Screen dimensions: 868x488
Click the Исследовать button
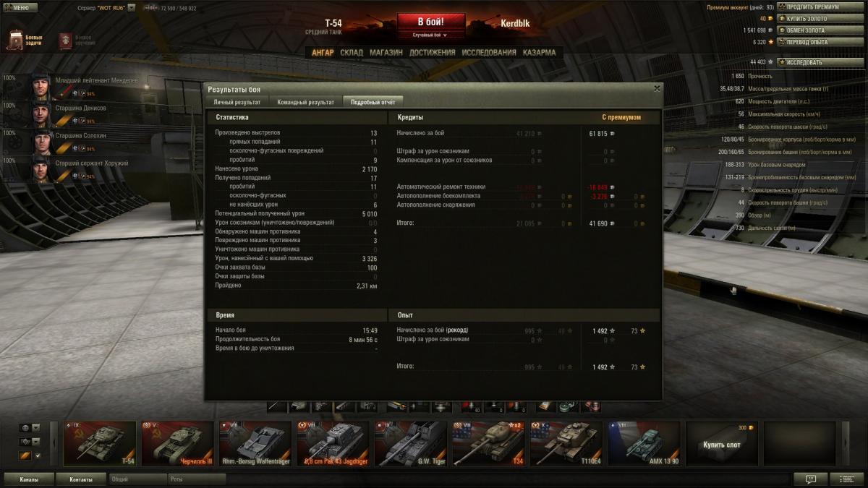820,62
